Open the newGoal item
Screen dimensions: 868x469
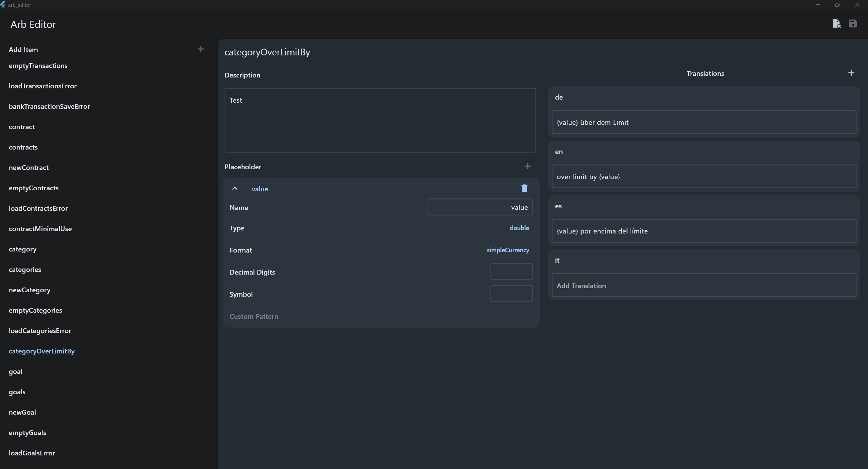(x=22, y=412)
